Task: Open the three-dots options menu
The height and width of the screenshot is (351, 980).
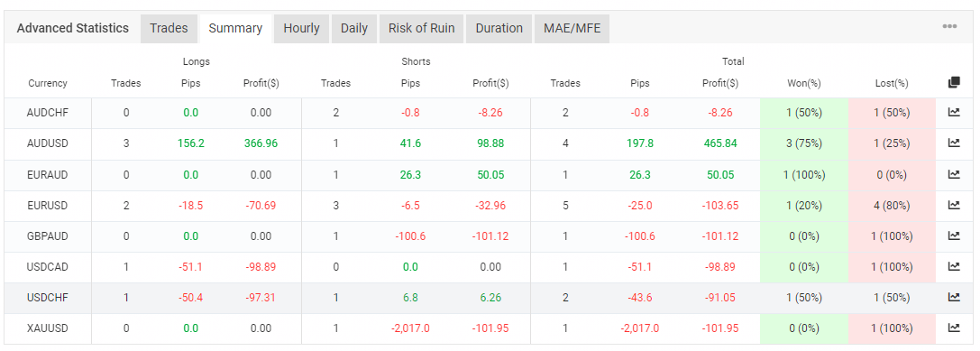Action: 949,26
